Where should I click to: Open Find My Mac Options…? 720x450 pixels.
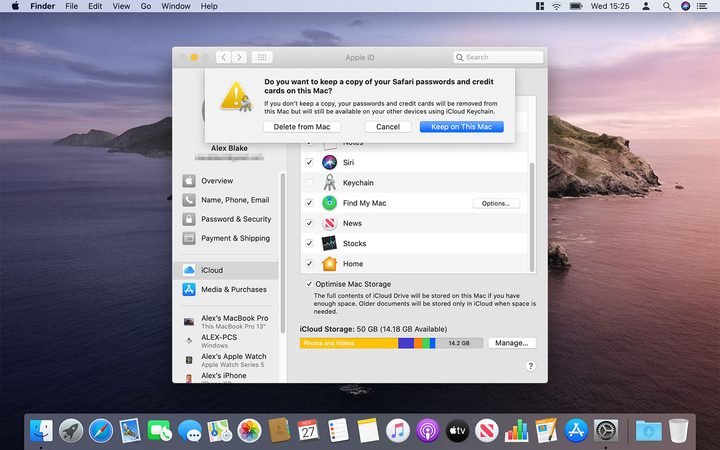[496, 203]
